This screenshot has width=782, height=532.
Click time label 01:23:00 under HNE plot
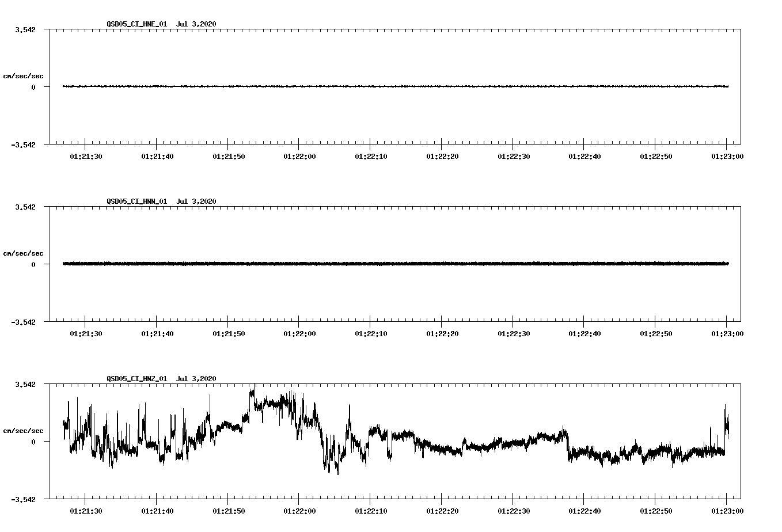pos(727,156)
